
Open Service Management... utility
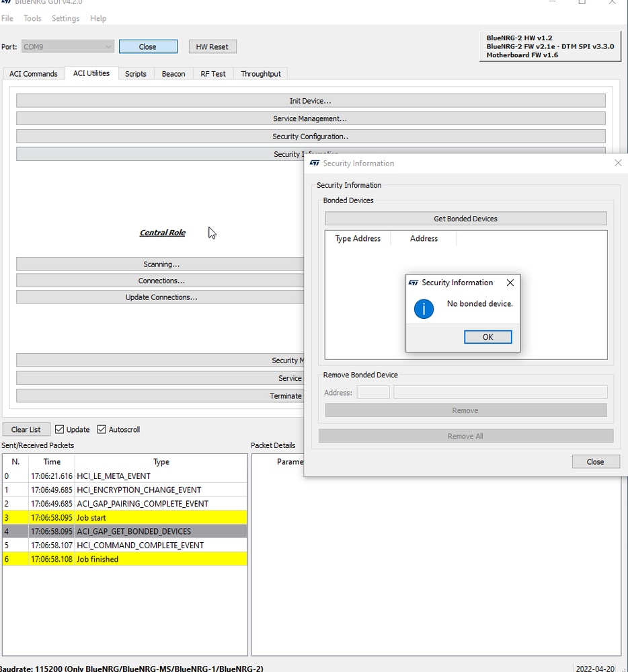(x=311, y=118)
